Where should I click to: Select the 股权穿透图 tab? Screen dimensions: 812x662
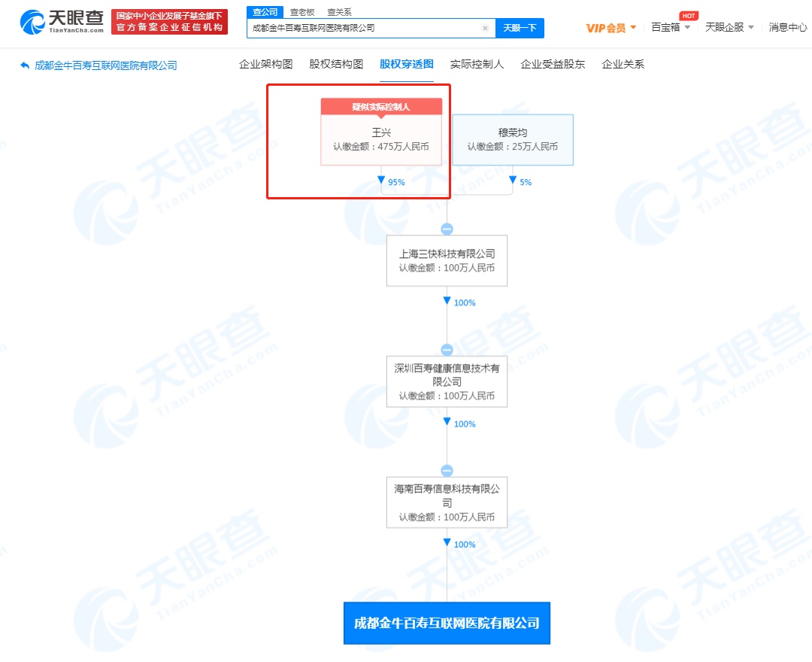407,64
